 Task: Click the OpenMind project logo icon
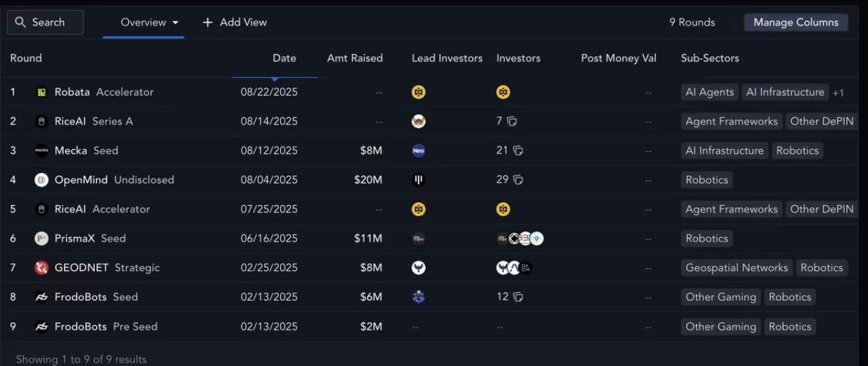(x=41, y=180)
